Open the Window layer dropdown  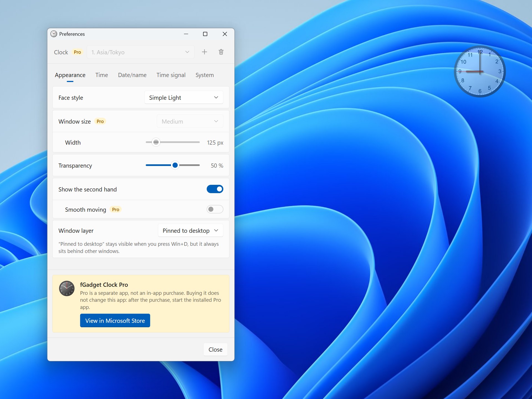[x=190, y=231]
